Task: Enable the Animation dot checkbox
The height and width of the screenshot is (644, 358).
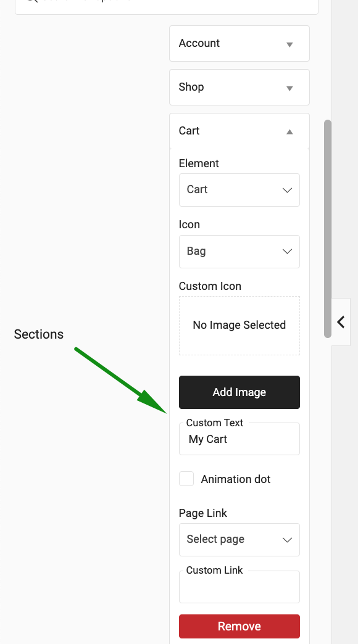Action: [x=186, y=479]
